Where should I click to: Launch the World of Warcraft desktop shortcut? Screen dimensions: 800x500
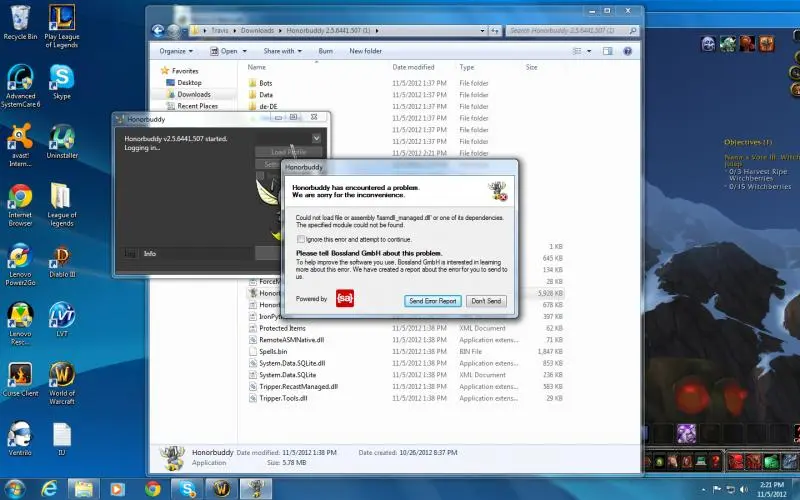(x=62, y=383)
